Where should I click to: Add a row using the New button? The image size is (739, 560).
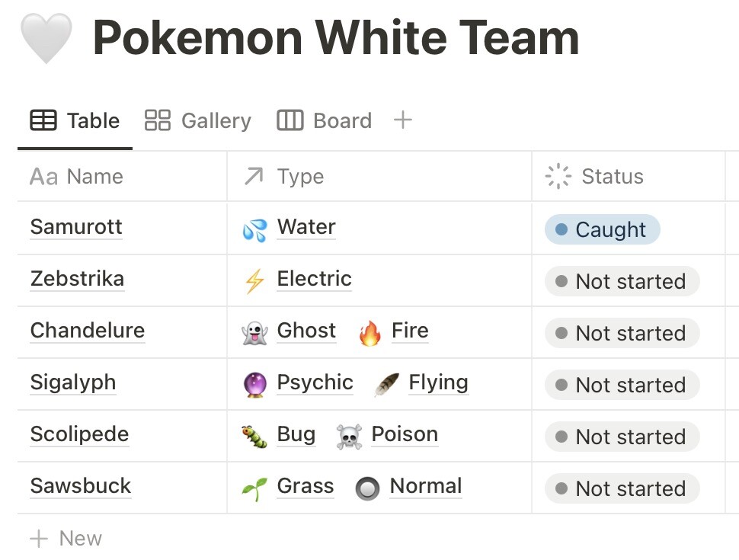pos(67,538)
